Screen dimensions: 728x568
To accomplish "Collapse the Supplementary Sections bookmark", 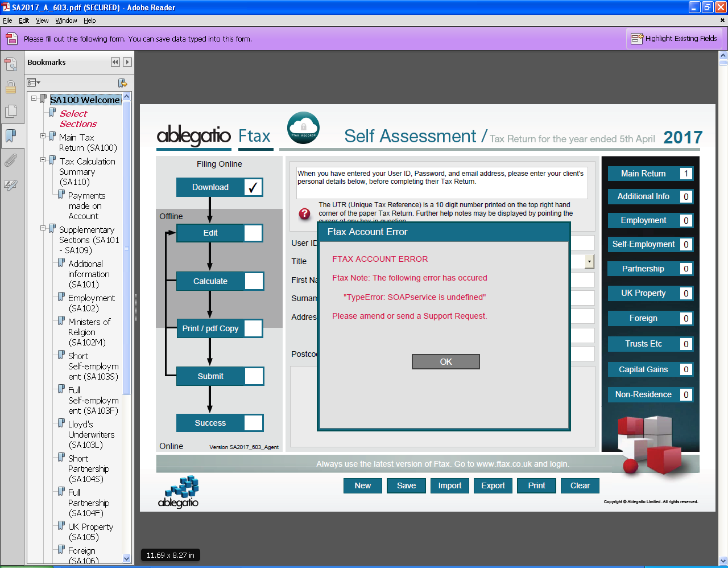I will point(43,228).
